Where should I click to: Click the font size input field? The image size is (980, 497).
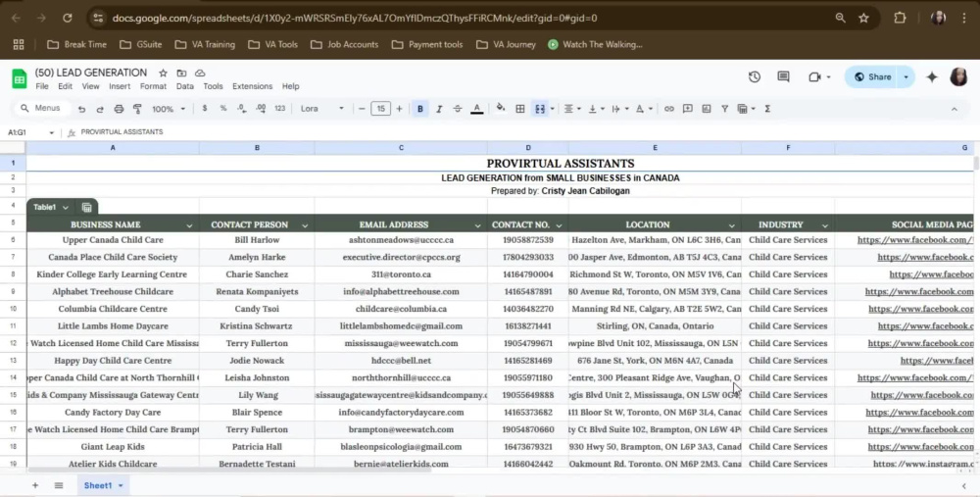(x=380, y=109)
